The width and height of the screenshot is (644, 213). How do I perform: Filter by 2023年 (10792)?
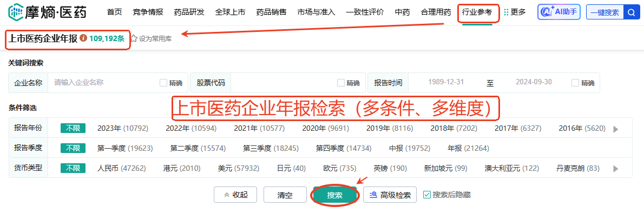click(x=123, y=128)
